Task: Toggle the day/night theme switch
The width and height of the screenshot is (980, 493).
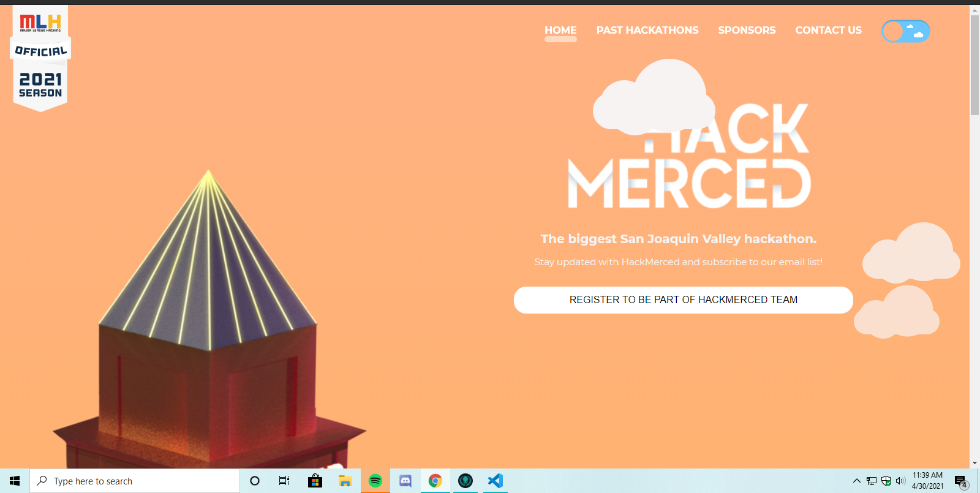Action: [906, 31]
